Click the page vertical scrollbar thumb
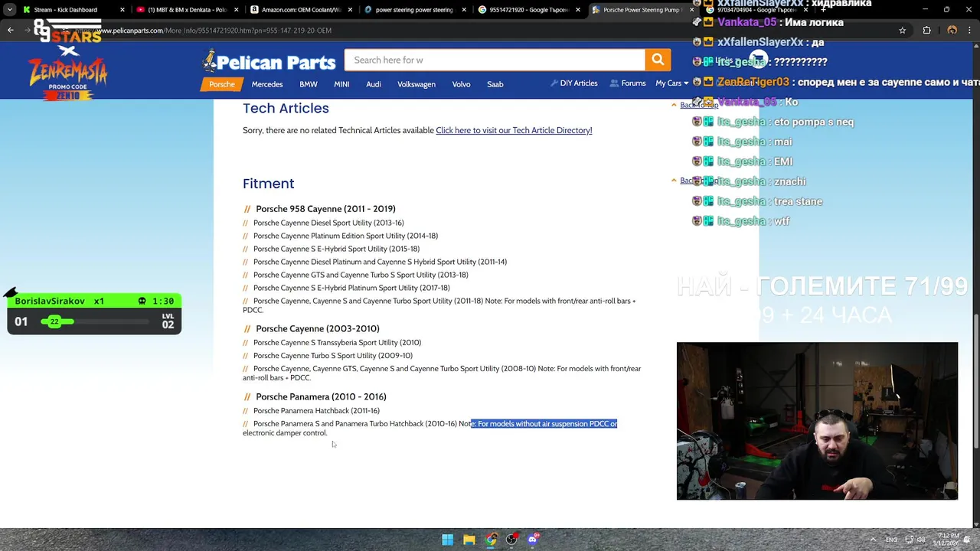 (975, 381)
